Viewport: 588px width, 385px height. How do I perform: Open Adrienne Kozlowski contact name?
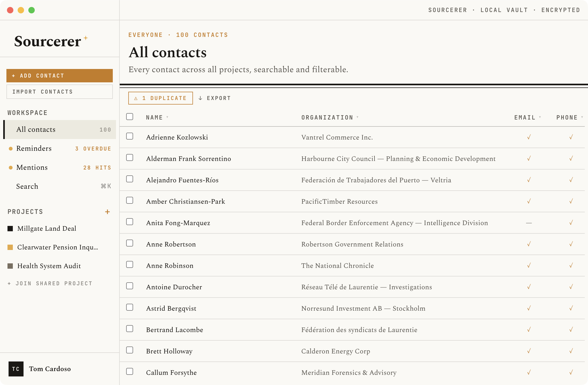(177, 137)
